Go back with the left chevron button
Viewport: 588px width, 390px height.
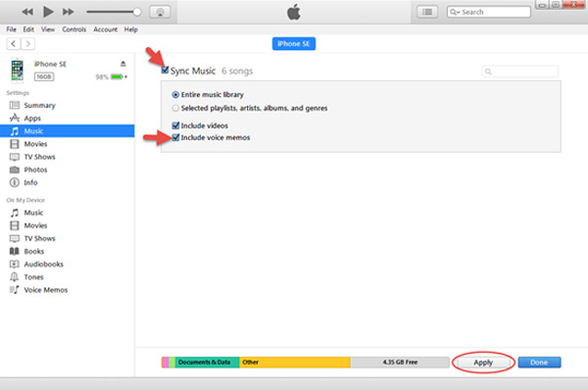coord(14,44)
